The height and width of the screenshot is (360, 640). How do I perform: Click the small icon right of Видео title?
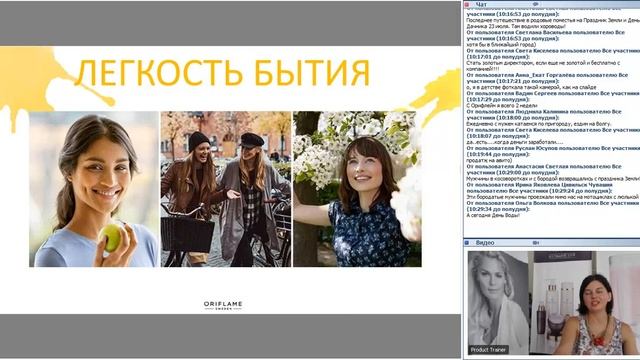click(536, 243)
